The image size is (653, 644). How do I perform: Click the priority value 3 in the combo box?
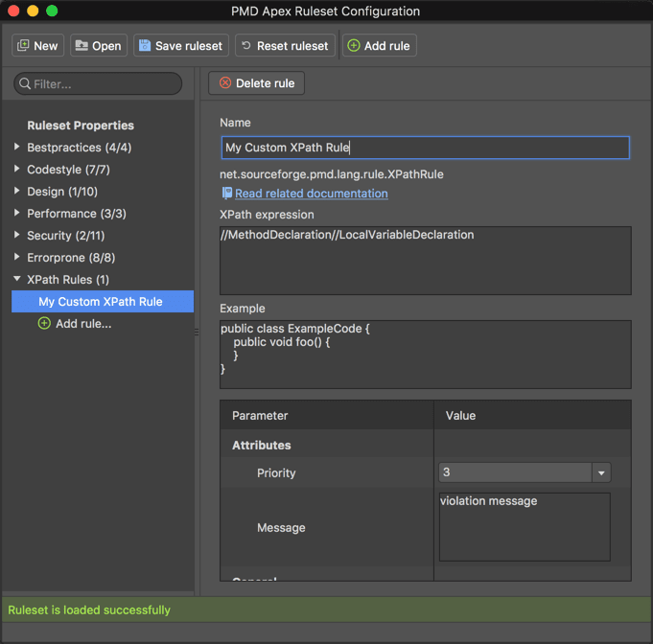[447, 472]
